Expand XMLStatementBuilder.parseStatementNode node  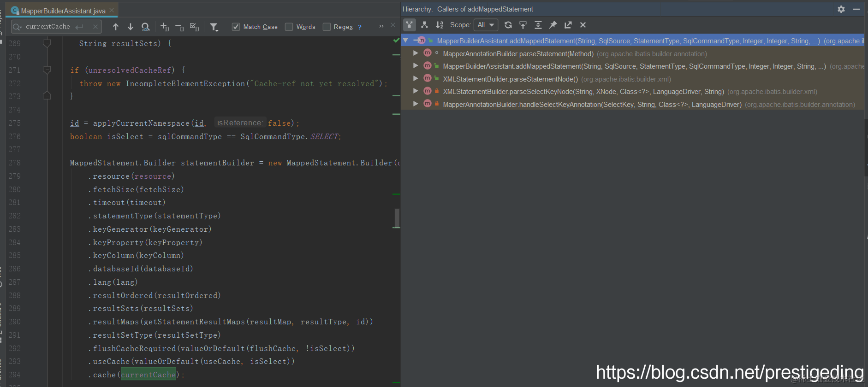pos(416,79)
